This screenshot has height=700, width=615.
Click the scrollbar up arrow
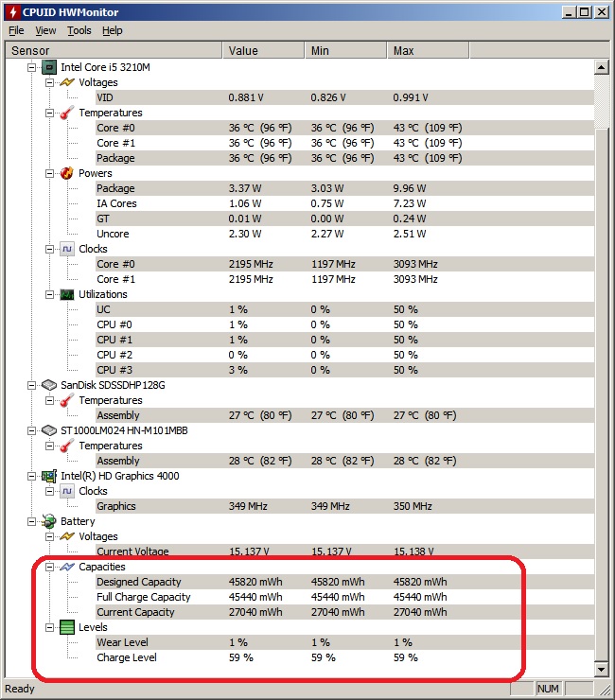click(x=602, y=67)
